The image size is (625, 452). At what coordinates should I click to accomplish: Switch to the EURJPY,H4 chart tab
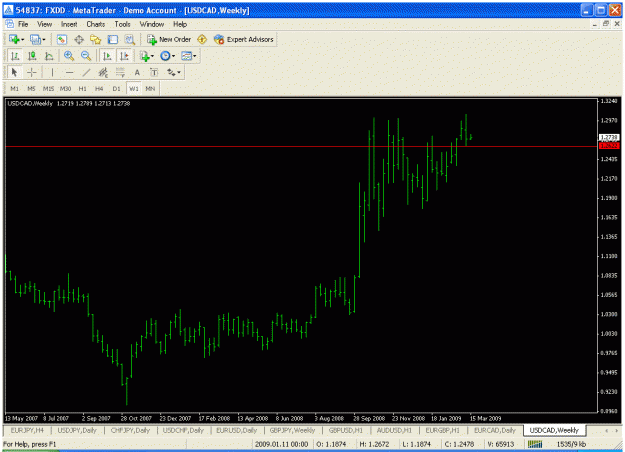coord(27,430)
